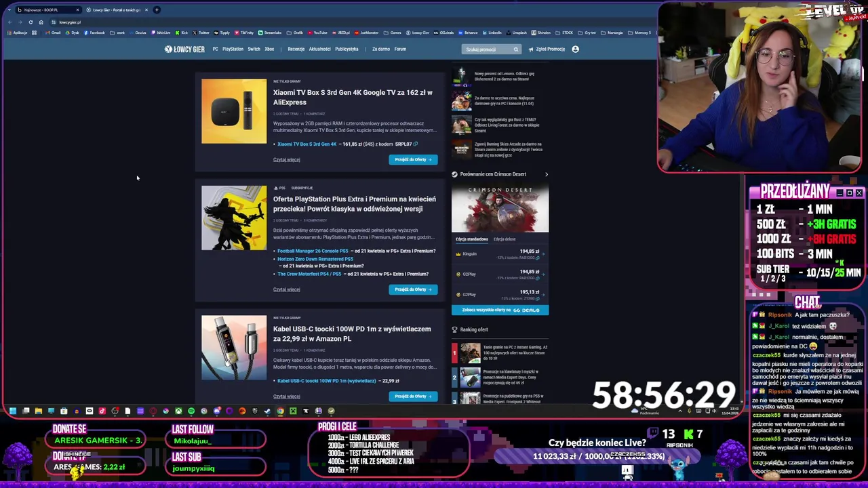This screenshot has height=488, width=868.
Task: Open the Facebook bookmark
Action: tap(94, 33)
